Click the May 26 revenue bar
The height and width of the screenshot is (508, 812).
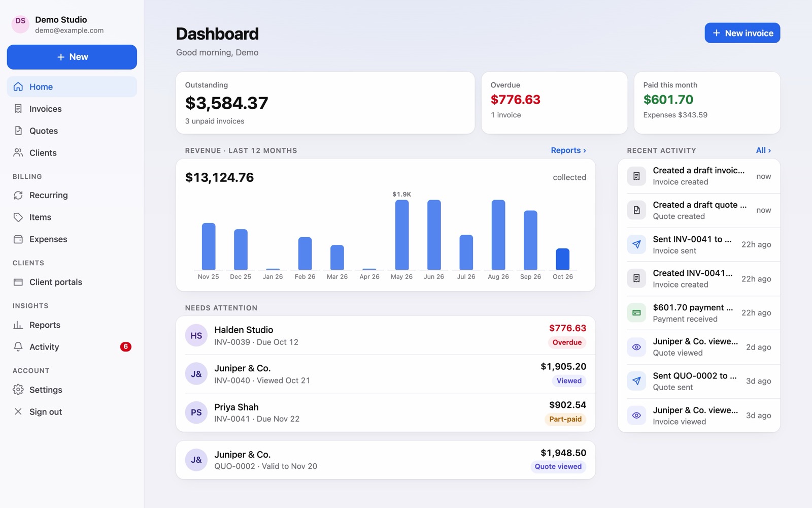(402, 235)
